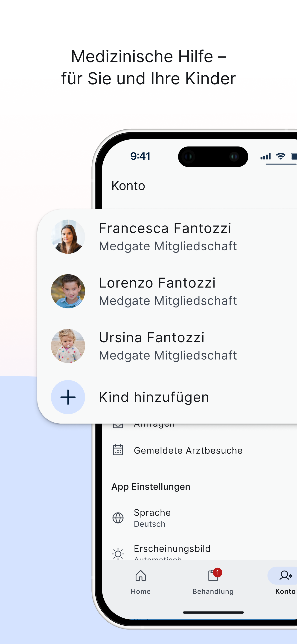Screen dimensions: 297x644
Task: Switch to Francesca Fantozzi account
Action: [x=167, y=237]
